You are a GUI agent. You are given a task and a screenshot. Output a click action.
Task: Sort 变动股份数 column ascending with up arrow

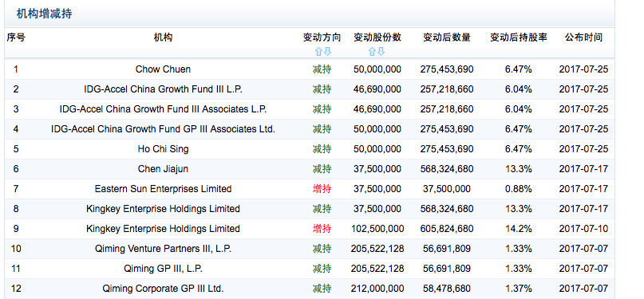click(x=372, y=52)
